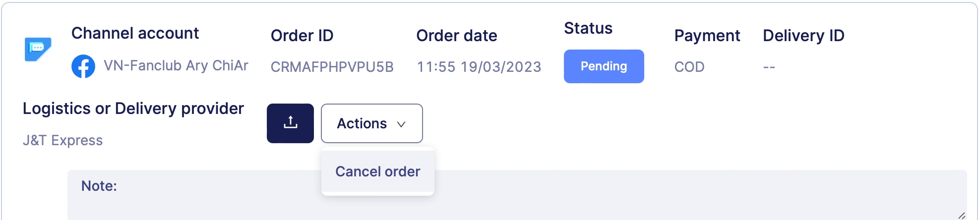Grab the Note box resize handle
Image resolution: width=980 pixels, height=220 pixels.
coord(961,215)
